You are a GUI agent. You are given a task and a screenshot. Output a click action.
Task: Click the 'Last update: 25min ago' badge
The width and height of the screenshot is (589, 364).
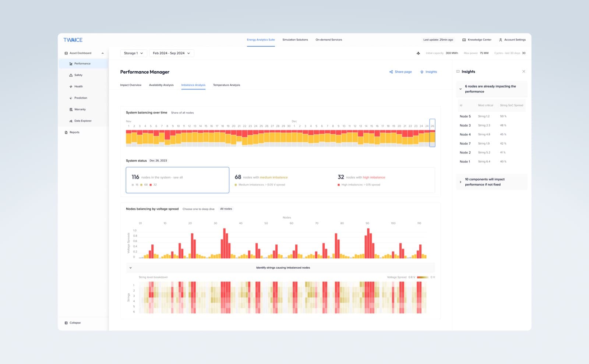(x=438, y=40)
